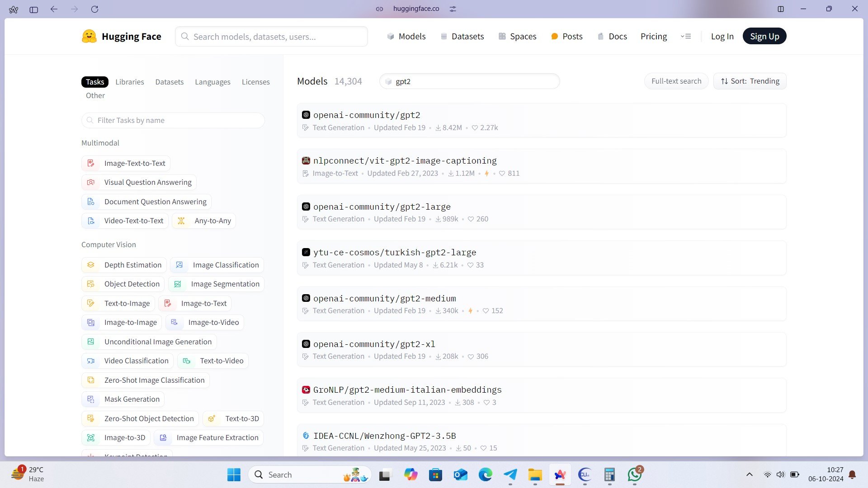Open Posts in top navigation
This screenshot has width=868, height=488.
(x=567, y=36)
